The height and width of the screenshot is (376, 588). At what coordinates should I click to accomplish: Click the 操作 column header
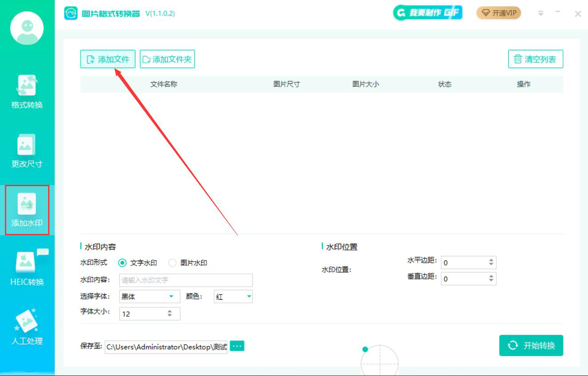point(524,84)
